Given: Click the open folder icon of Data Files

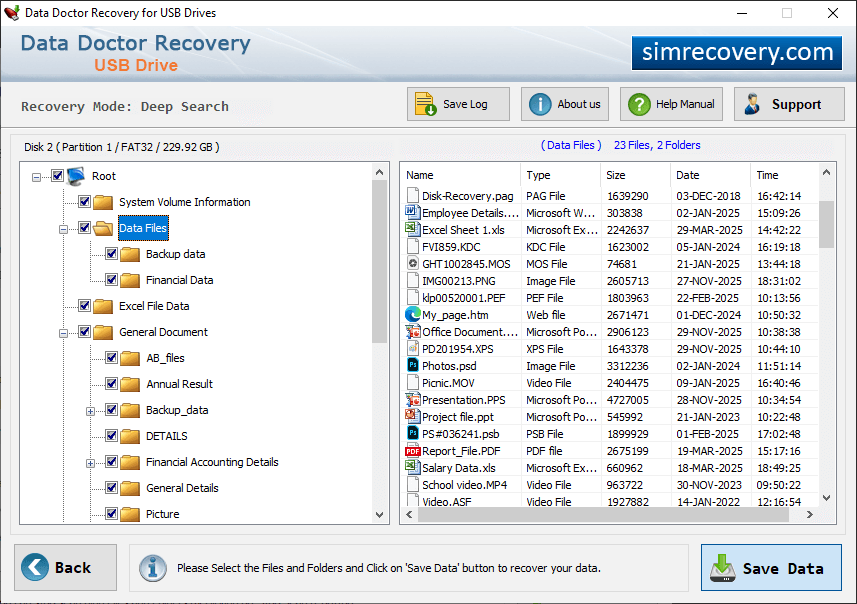Looking at the screenshot, I should pos(103,228).
